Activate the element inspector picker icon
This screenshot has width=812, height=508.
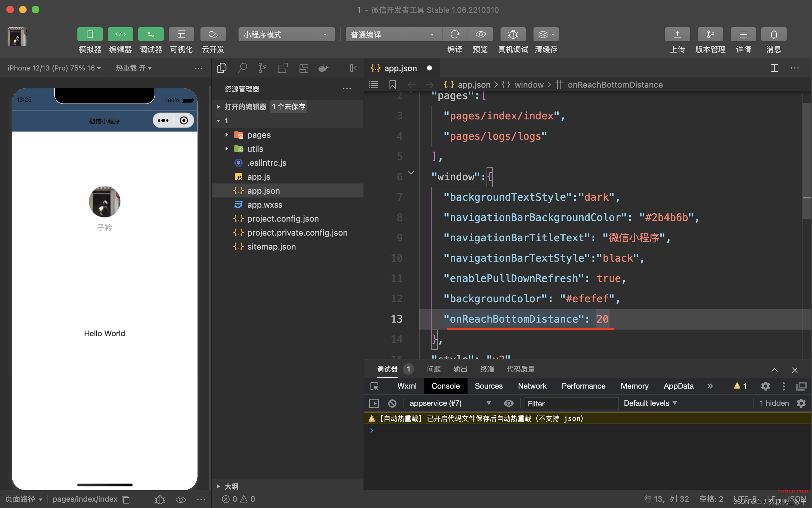coord(375,386)
